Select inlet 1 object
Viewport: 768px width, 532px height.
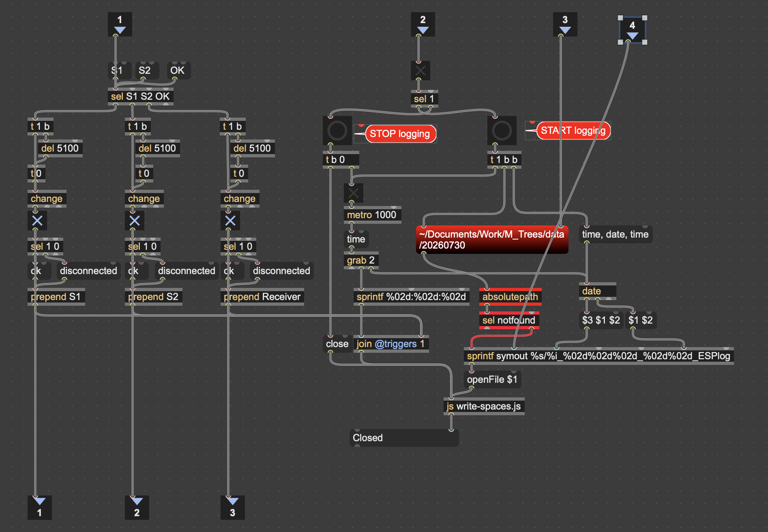click(x=120, y=24)
